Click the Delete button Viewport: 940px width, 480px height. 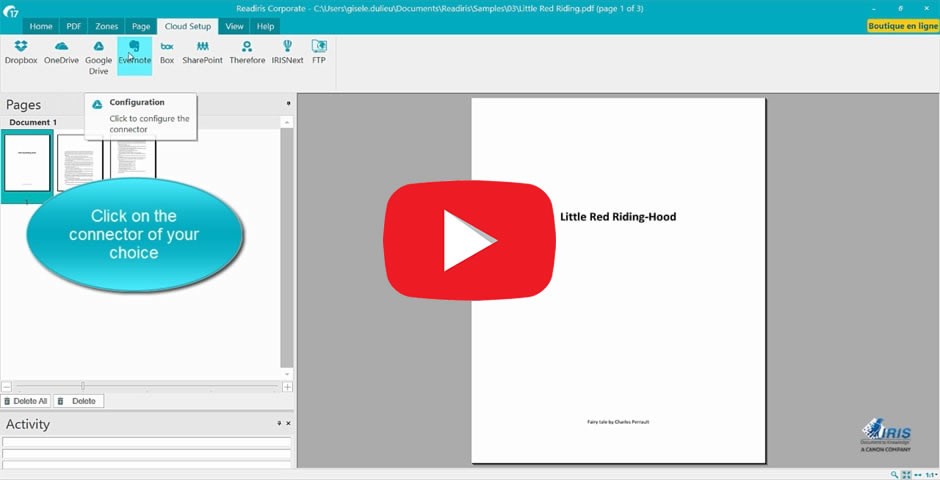79,401
